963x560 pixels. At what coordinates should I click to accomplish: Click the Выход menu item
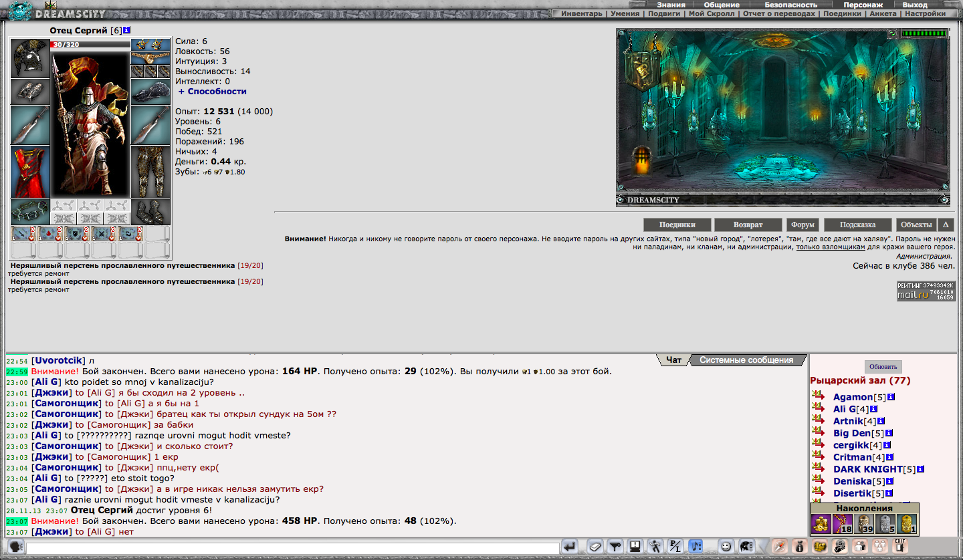[x=915, y=5]
